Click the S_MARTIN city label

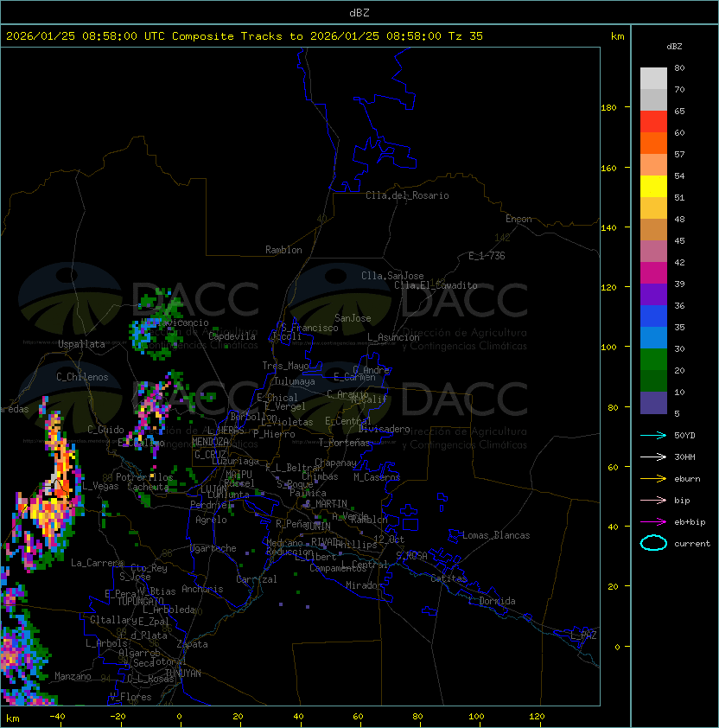coord(326,504)
